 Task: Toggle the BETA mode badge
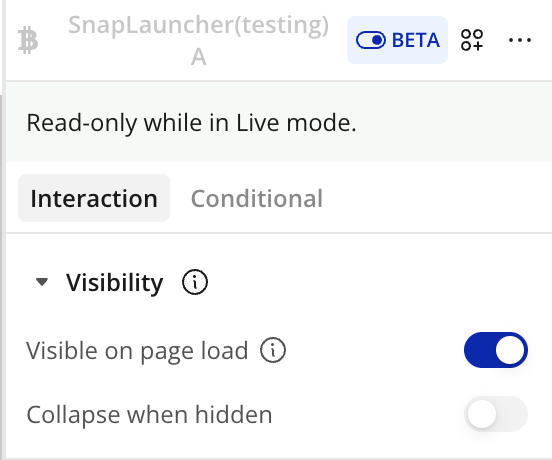pos(397,40)
